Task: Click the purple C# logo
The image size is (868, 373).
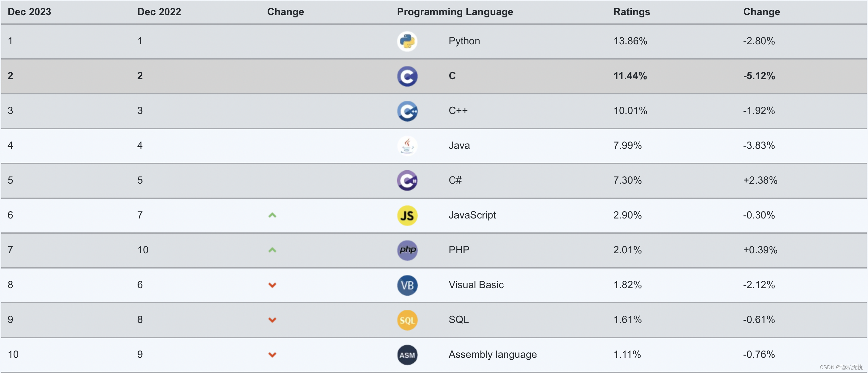Action: (407, 180)
